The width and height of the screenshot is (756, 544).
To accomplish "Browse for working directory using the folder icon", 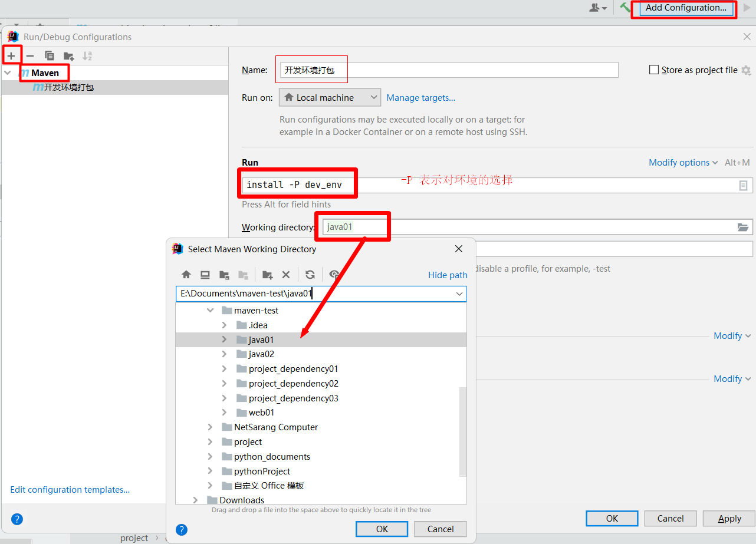I will (743, 228).
